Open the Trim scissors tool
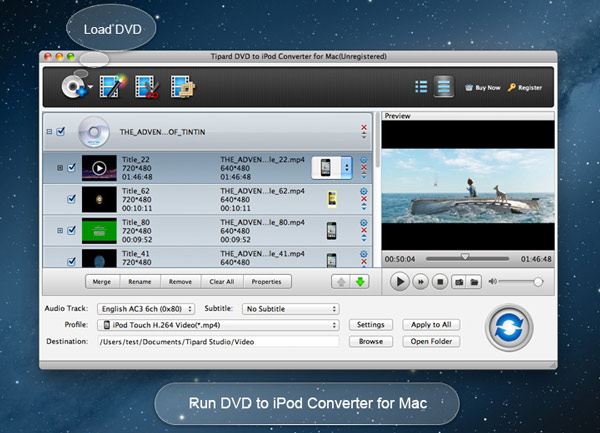Image resolution: width=600 pixels, height=433 pixels. click(x=147, y=87)
